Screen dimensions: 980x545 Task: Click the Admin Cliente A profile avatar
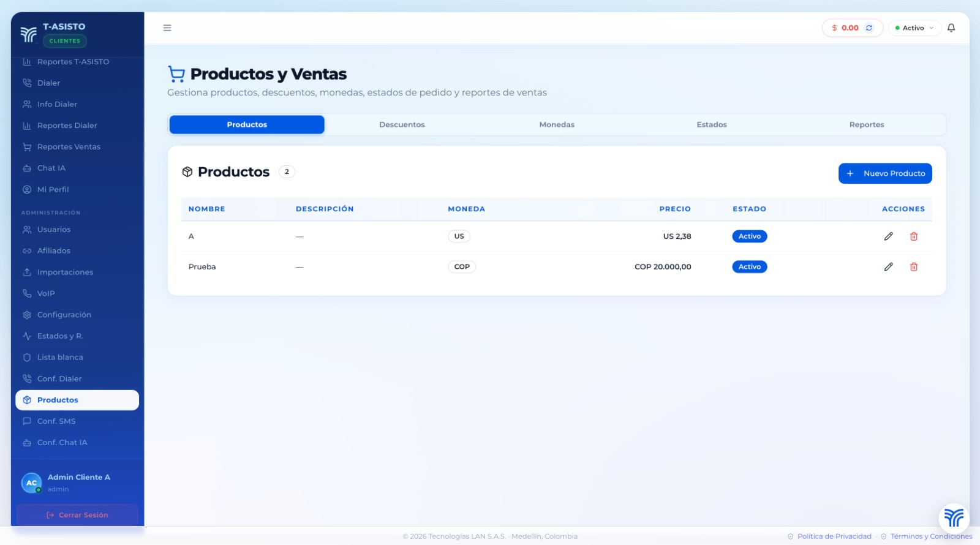(x=31, y=483)
